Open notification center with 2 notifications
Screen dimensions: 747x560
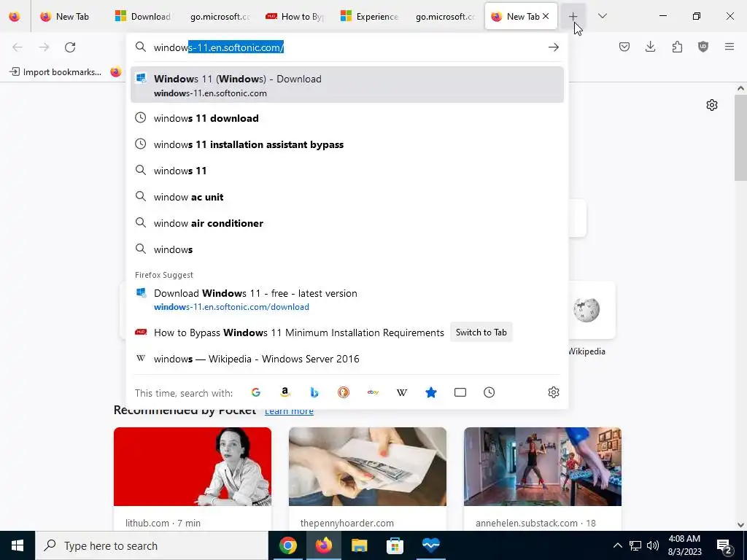coord(724,546)
